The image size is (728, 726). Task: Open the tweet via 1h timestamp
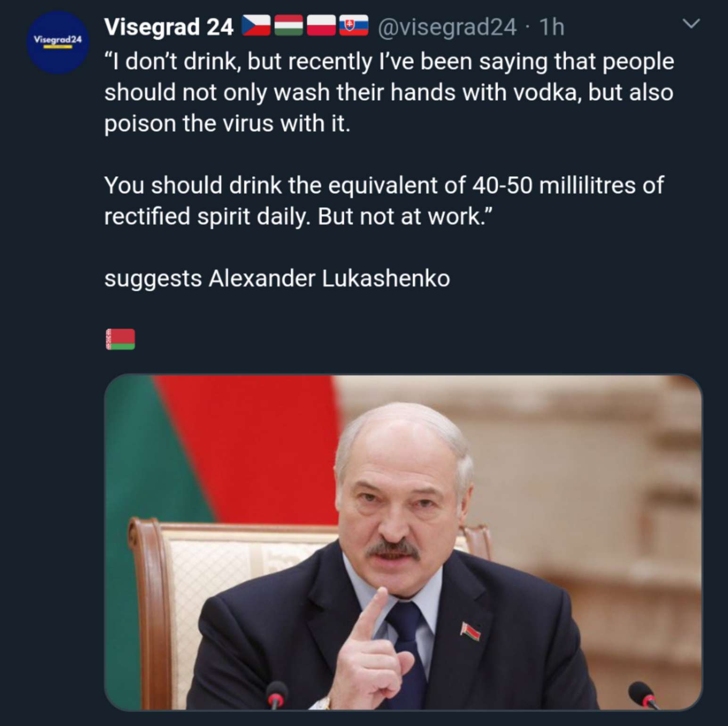pyautogui.click(x=552, y=27)
